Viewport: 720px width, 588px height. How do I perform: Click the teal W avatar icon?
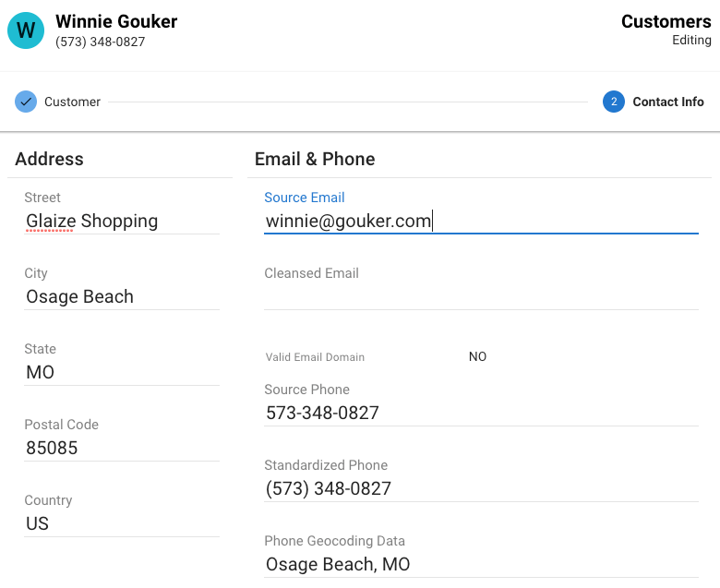(x=26, y=30)
